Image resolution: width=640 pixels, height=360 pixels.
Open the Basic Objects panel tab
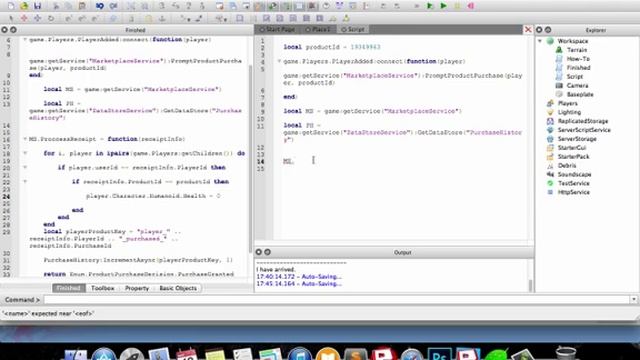(178, 288)
